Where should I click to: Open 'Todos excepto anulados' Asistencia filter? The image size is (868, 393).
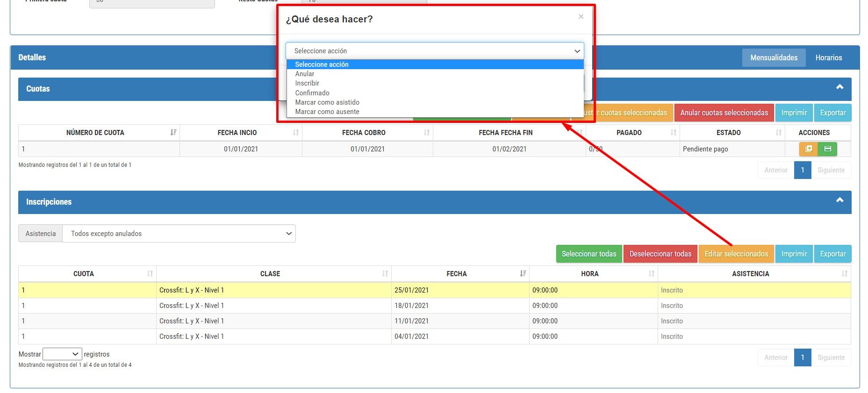pyautogui.click(x=179, y=234)
